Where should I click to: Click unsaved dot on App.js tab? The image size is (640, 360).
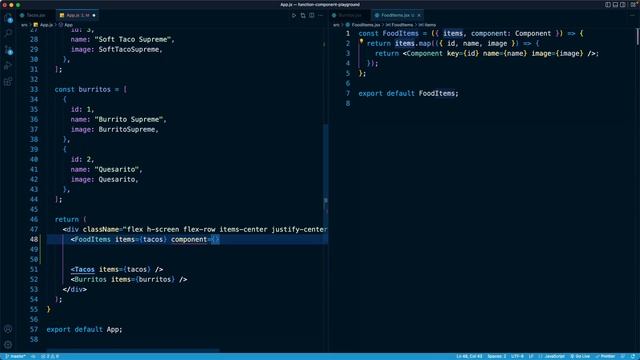pyautogui.click(x=94, y=16)
